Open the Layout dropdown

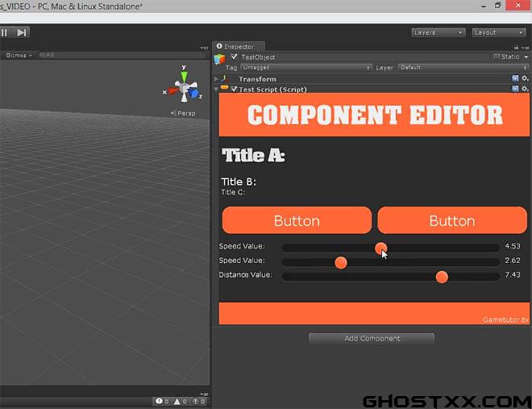[499, 32]
